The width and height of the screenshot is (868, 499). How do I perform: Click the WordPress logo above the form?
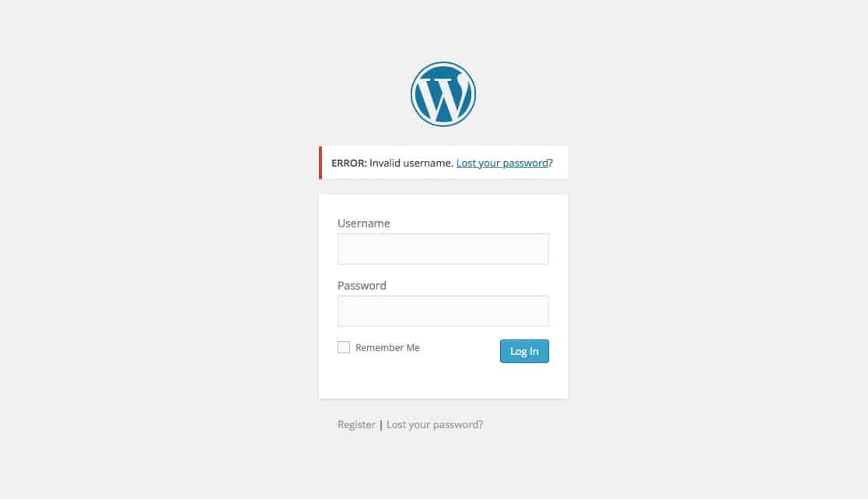pyautogui.click(x=443, y=94)
